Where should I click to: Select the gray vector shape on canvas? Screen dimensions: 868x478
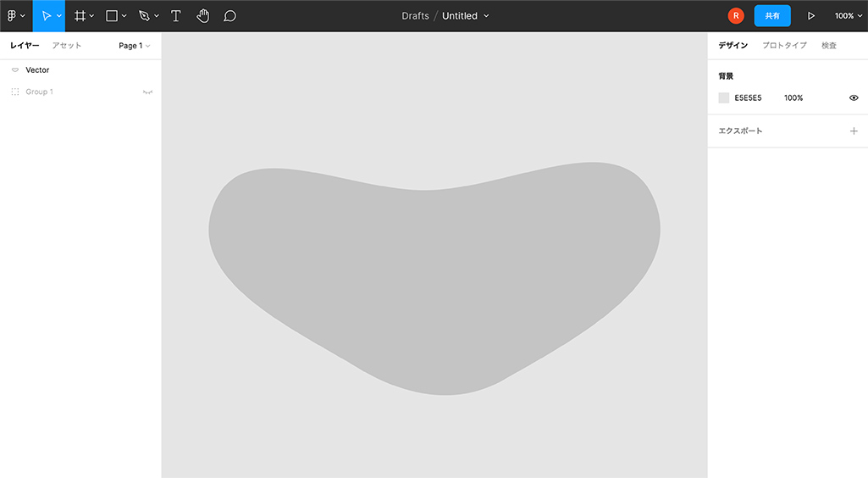tap(434, 277)
